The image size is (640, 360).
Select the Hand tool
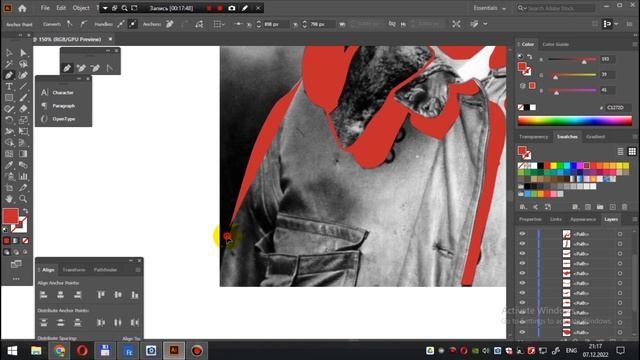[x=9, y=199]
